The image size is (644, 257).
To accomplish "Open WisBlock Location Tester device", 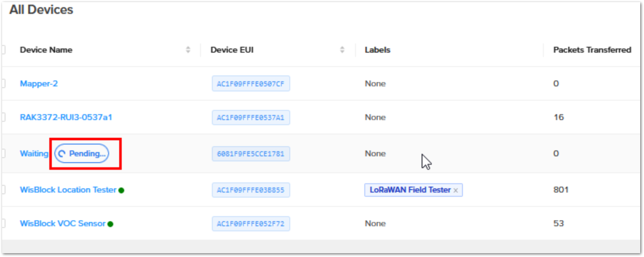I will tap(68, 190).
